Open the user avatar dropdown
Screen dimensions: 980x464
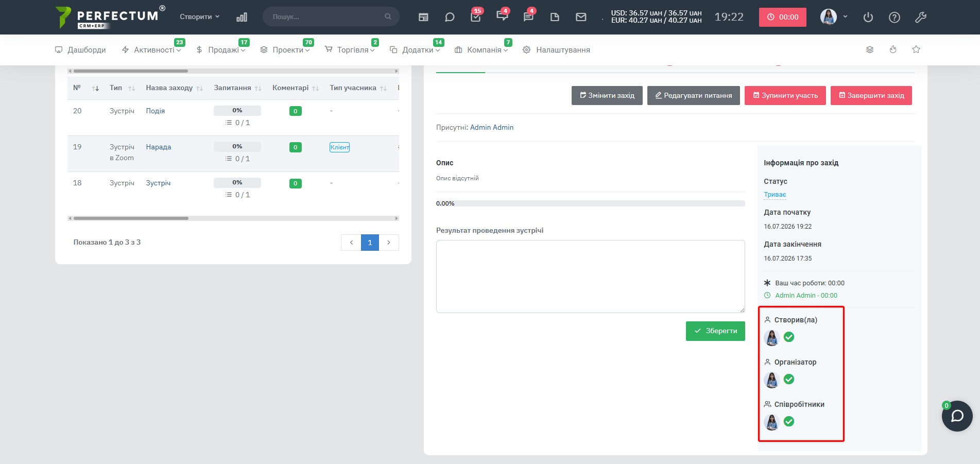pyautogui.click(x=833, y=16)
